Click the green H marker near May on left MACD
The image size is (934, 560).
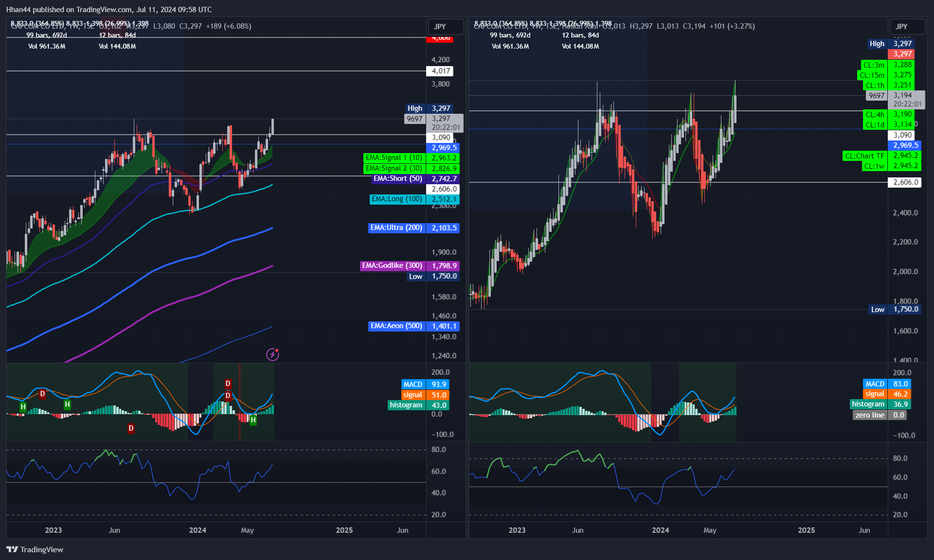[x=253, y=420]
